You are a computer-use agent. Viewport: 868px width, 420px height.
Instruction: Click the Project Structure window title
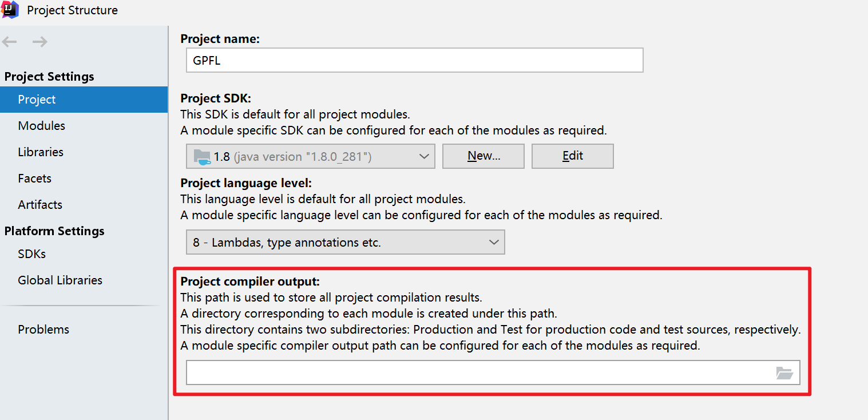click(x=73, y=10)
